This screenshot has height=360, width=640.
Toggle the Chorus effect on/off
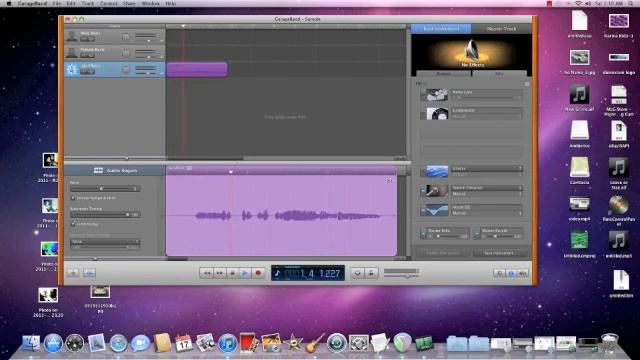pos(422,172)
